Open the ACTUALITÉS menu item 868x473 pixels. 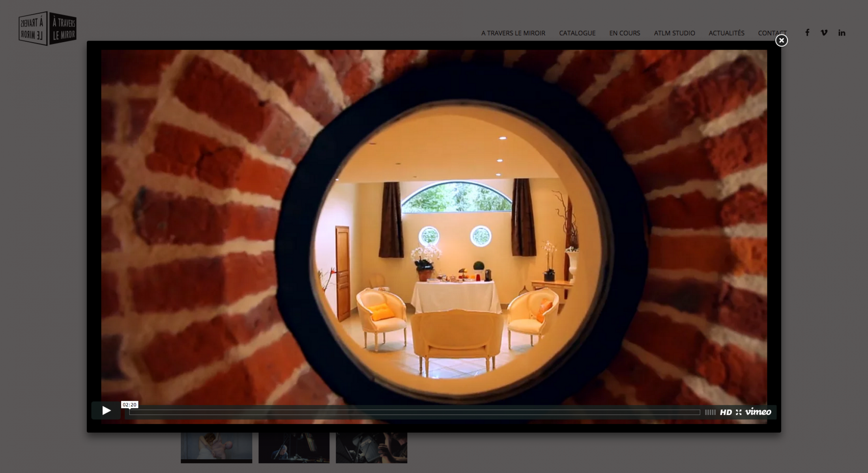[726, 33]
